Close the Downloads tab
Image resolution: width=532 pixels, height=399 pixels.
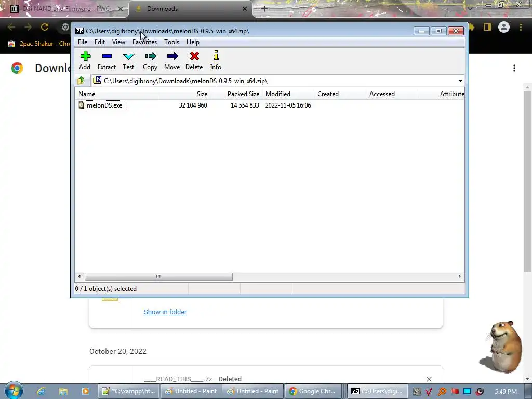point(245,9)
